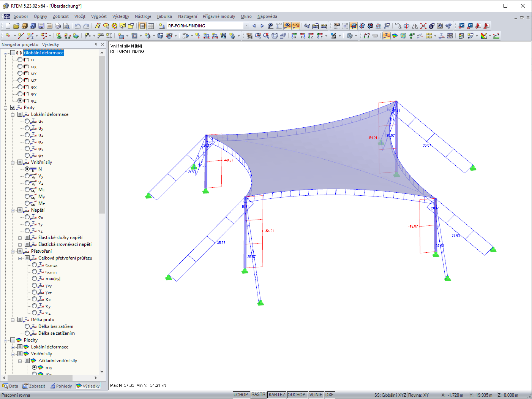Check the Globální deformace checkbox

tap(13, 53)
